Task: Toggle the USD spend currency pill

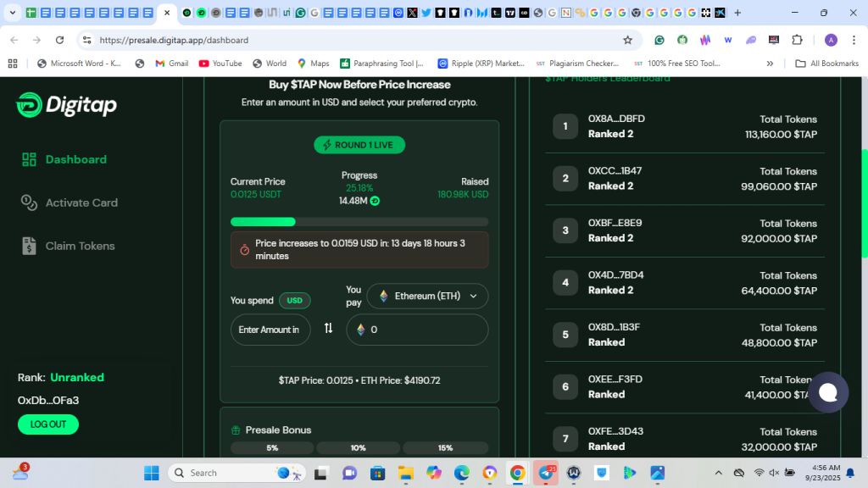Action: (294, 301)
